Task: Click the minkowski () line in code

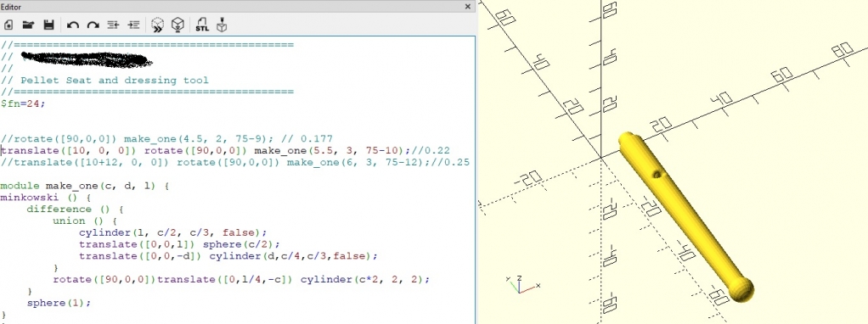Action: [45, 198]
